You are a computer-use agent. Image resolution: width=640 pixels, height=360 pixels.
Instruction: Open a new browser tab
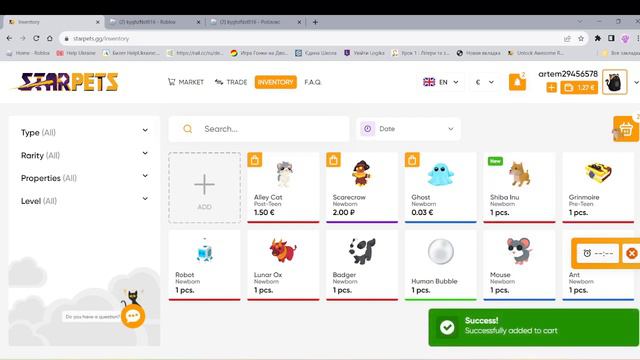tap(315, 22)
